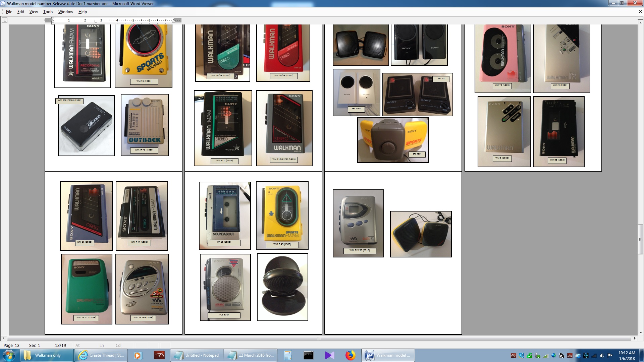Open the Window menu
The image size is (644, 362).
(65, 12)
